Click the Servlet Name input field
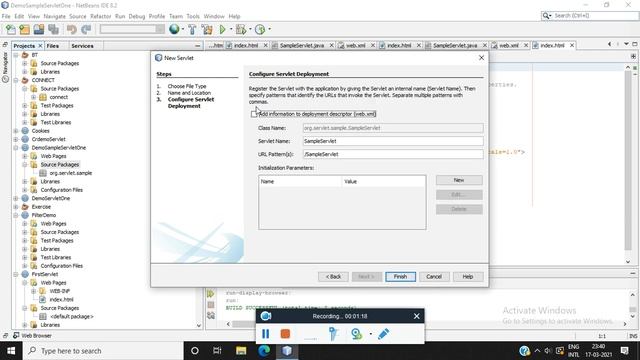The image size is (640, 360). 393,141
